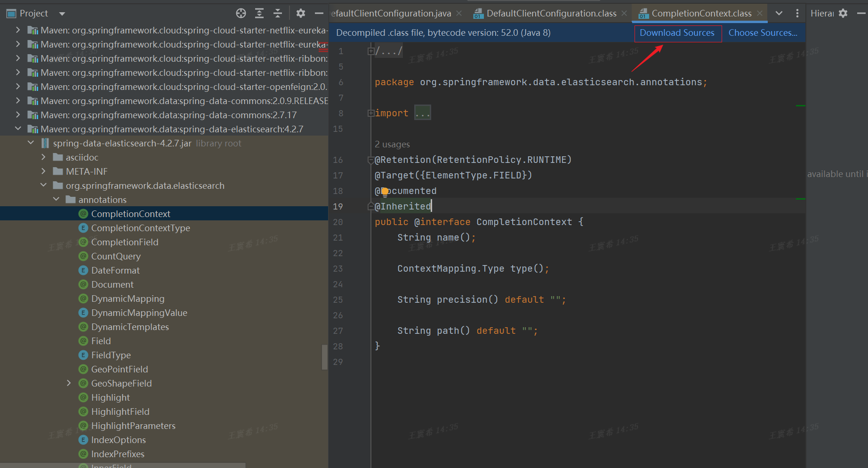Collapse the org.springframework.data.elasticsearch package
The height and width of the screenshot is (468, 868).
(x=43, y=185)
